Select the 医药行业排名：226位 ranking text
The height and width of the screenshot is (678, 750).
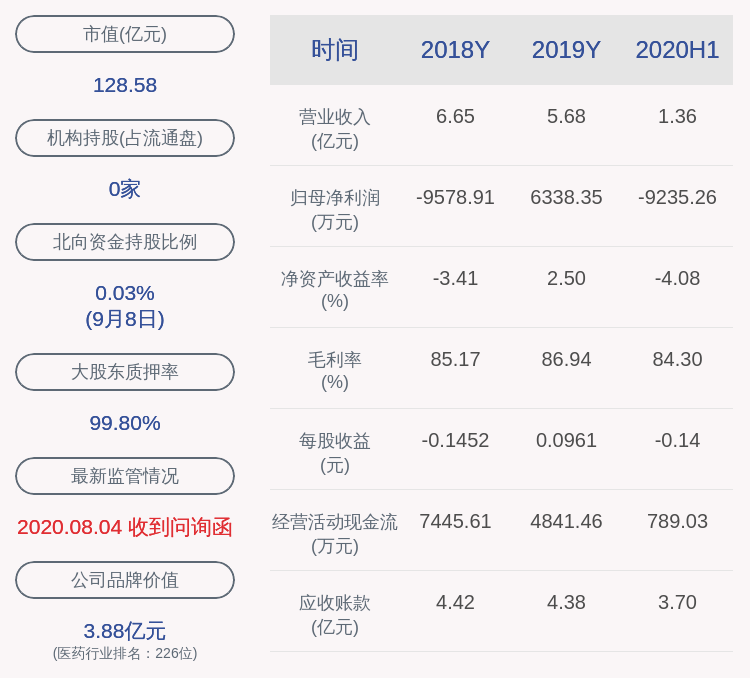pos(125,654)
